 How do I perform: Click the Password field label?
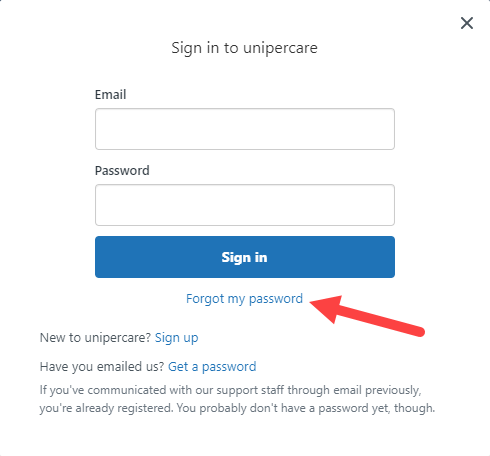tap(122, 171)
